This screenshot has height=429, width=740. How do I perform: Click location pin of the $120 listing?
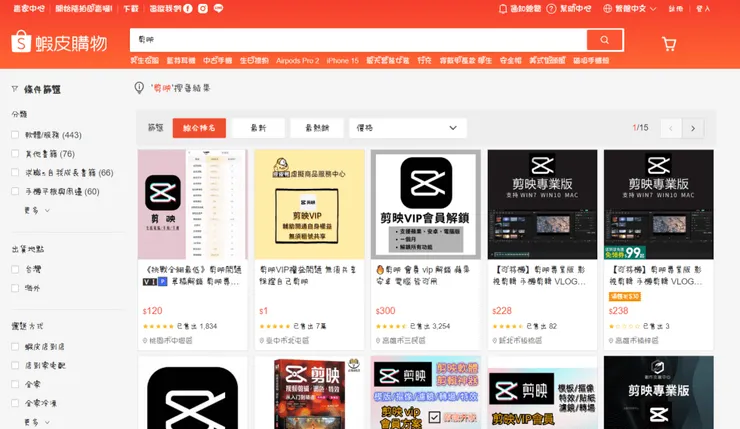point(145,340)
